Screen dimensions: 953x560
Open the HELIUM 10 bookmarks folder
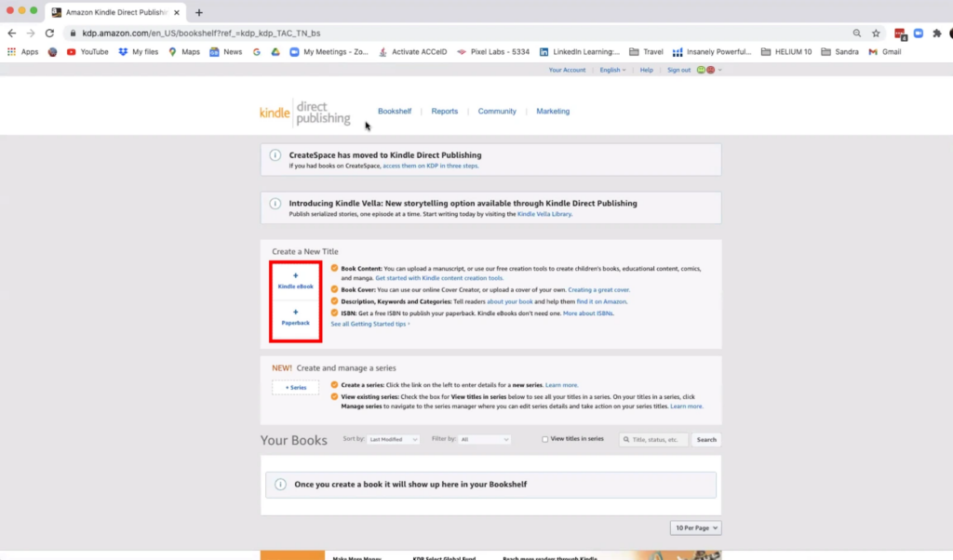[x=785, y=51]
